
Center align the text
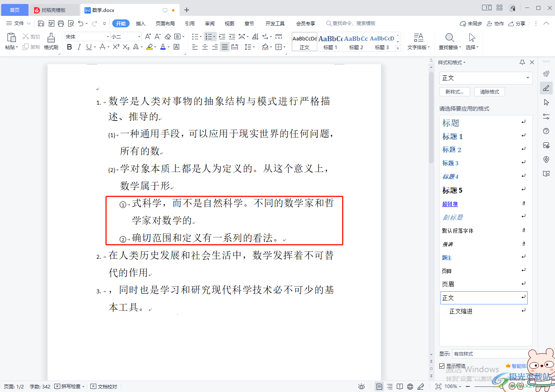click(x=205, y=47)
